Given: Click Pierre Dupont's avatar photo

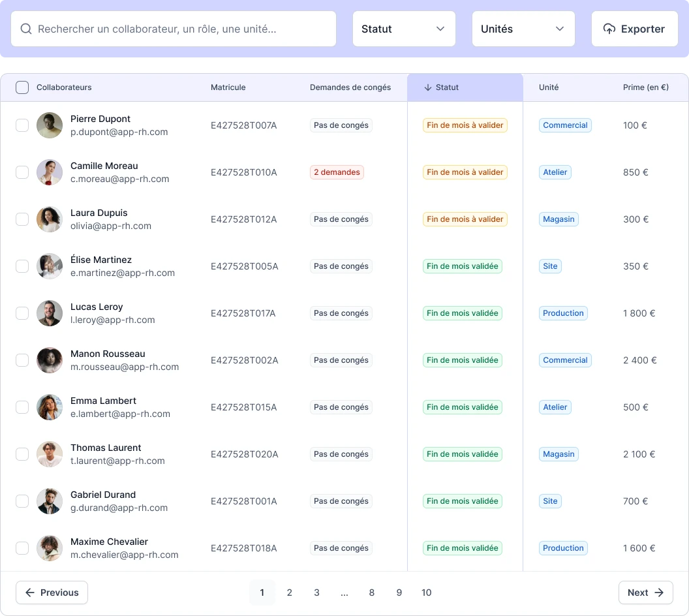Looking at the screenshot, I should click(50, 125).
